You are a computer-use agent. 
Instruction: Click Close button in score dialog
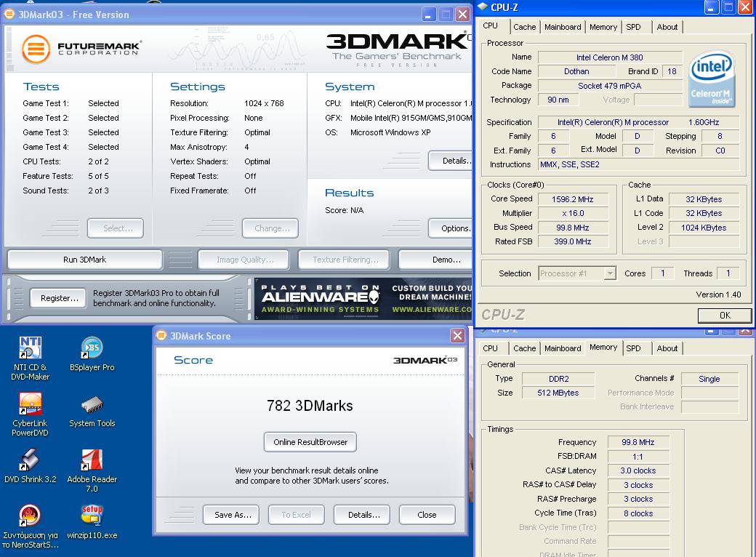[427, 515]
